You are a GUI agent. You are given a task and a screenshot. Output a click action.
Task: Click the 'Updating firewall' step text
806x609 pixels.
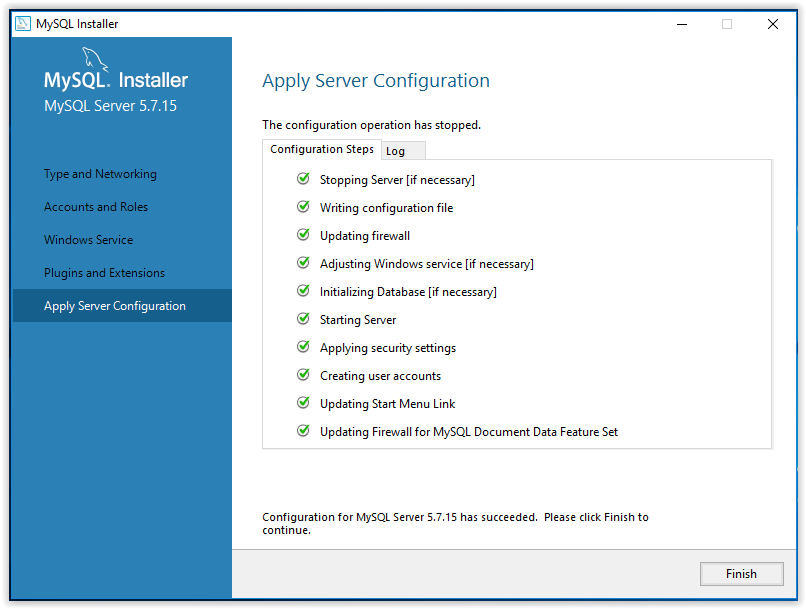point(365,236)
